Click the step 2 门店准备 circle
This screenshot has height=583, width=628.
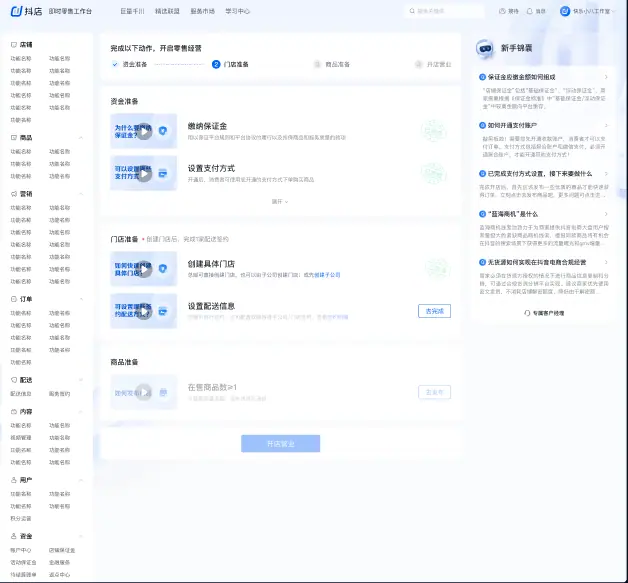click(x=216, y=64)
